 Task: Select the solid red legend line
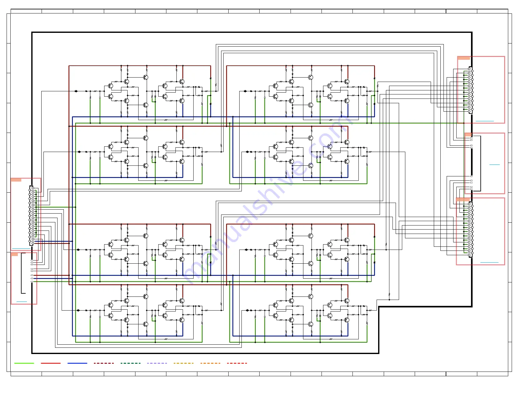coord(51,363)
